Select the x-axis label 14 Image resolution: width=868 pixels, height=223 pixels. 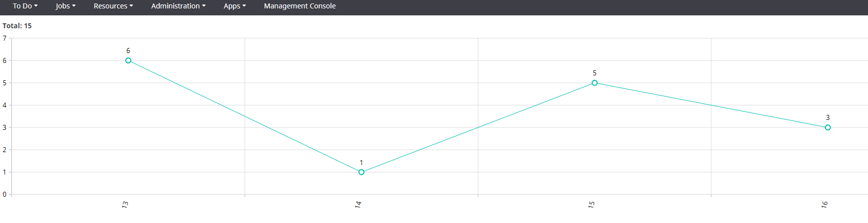point(358,204)
